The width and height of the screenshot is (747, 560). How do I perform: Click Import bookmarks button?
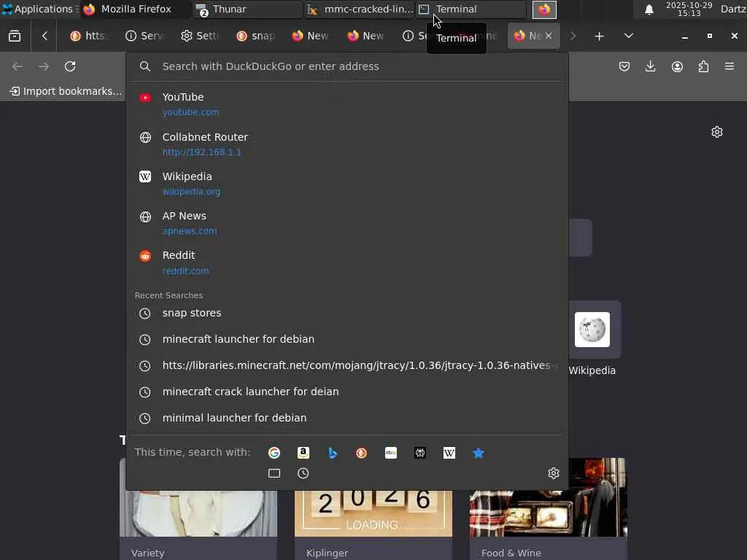(66, 91)
